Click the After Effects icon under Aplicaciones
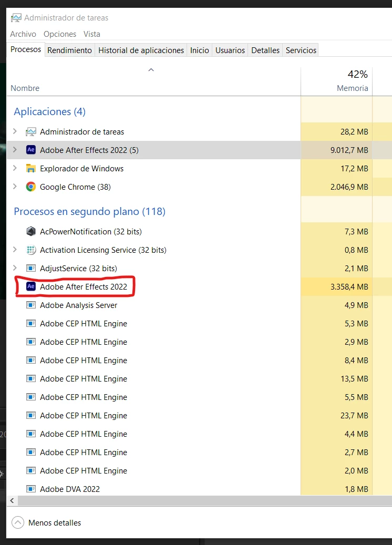The width and height of the screenshot is (392, 545). pos(31,150)
